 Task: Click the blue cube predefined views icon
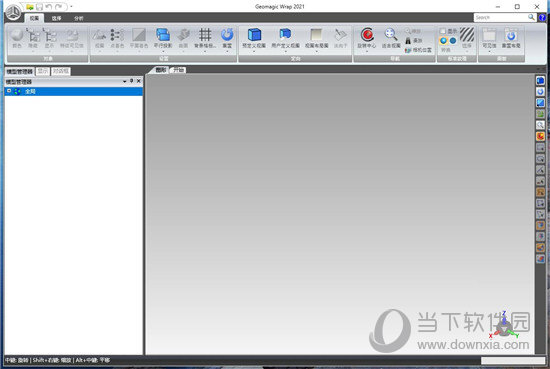click(254, 35)
